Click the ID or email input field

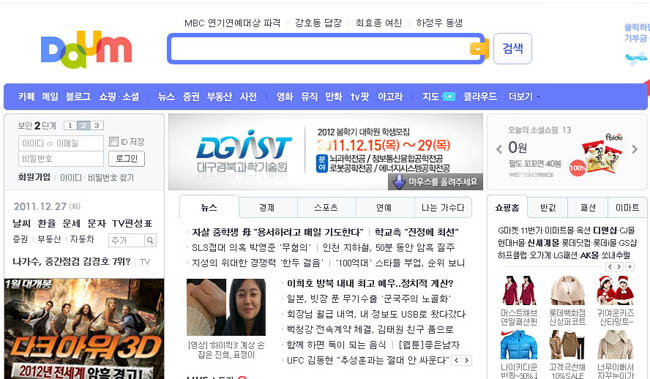[61, 143]
